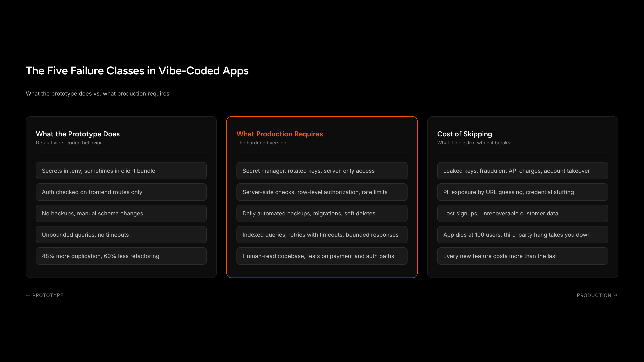Select the 'What the Prototype Does' heading
644x362 pixels.
(78, 134)
